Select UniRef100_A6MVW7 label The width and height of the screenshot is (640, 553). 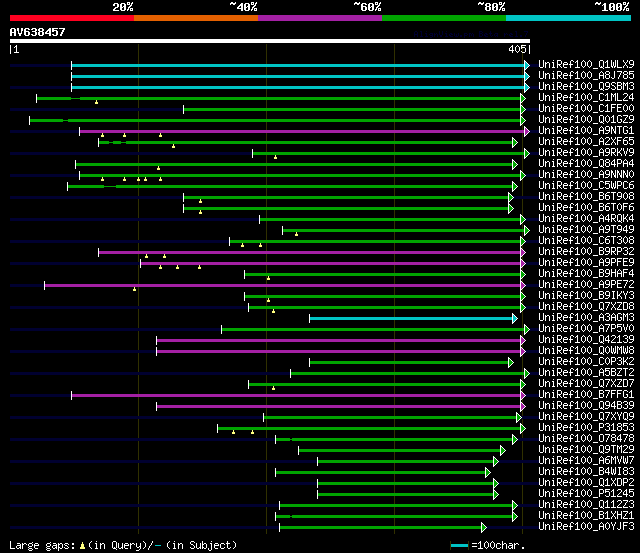(x=586, y=461)
